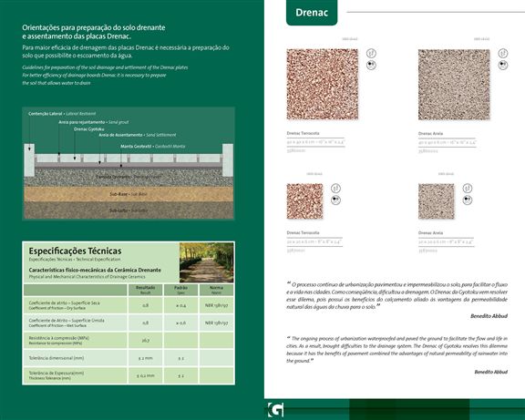This screenshot has width=525, height=420.
Task: Click the result value in the Superfície Úmida row
Action: coord(145,323)
